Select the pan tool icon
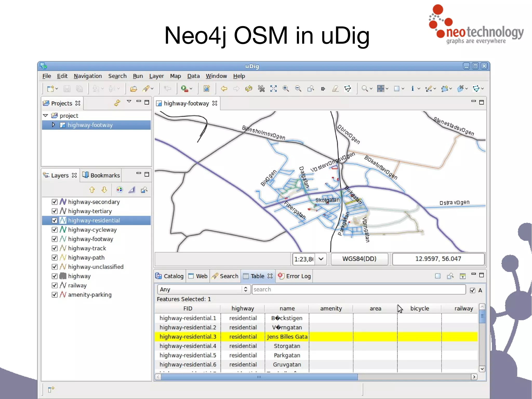The height and width of the screenshot is (399, 532). coord(381,89)
